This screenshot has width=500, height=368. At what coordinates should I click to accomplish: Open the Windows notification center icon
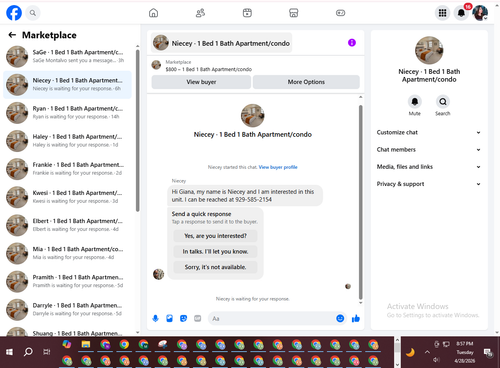tap(488, 352)
